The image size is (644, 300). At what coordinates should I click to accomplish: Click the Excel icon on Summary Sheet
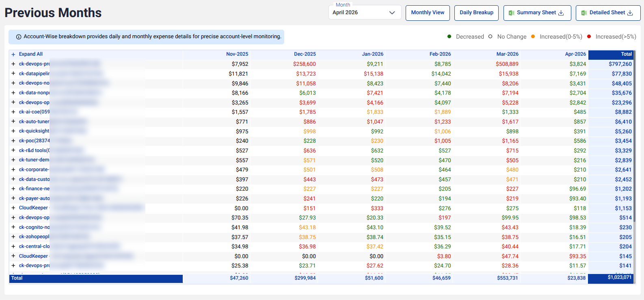pyautogui.click(x=512, y=13)
